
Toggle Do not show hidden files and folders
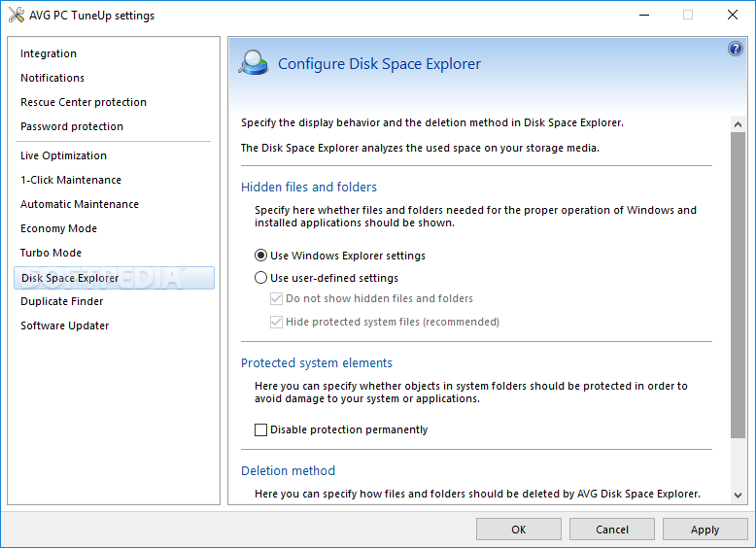click(276, 299)
